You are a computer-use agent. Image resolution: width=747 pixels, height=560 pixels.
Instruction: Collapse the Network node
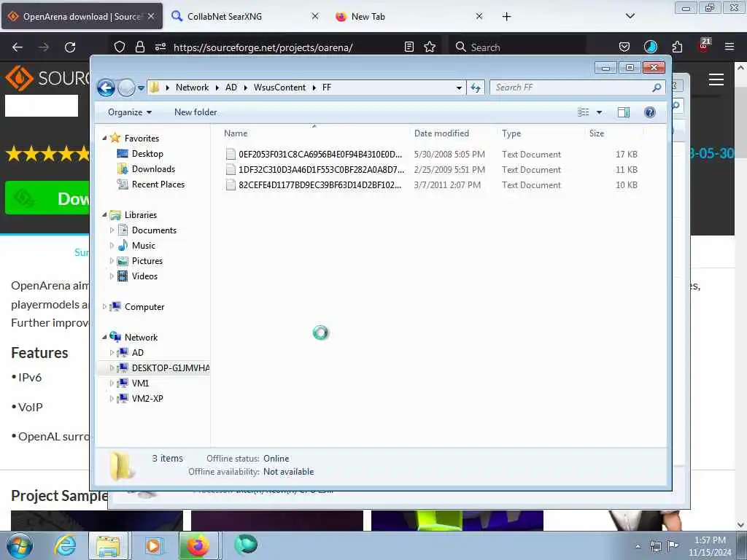pos(104,337)
